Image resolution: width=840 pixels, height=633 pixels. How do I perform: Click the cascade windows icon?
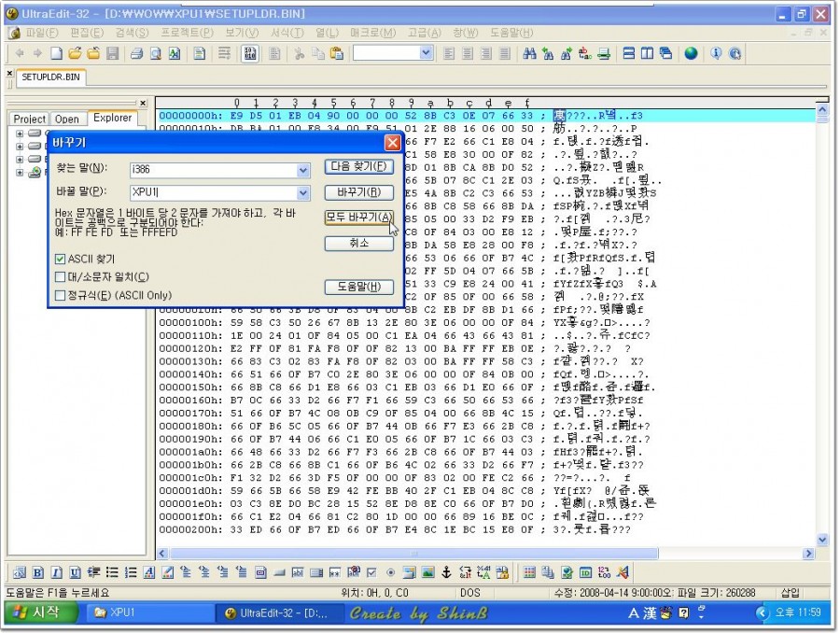click(x=665, y=53)
